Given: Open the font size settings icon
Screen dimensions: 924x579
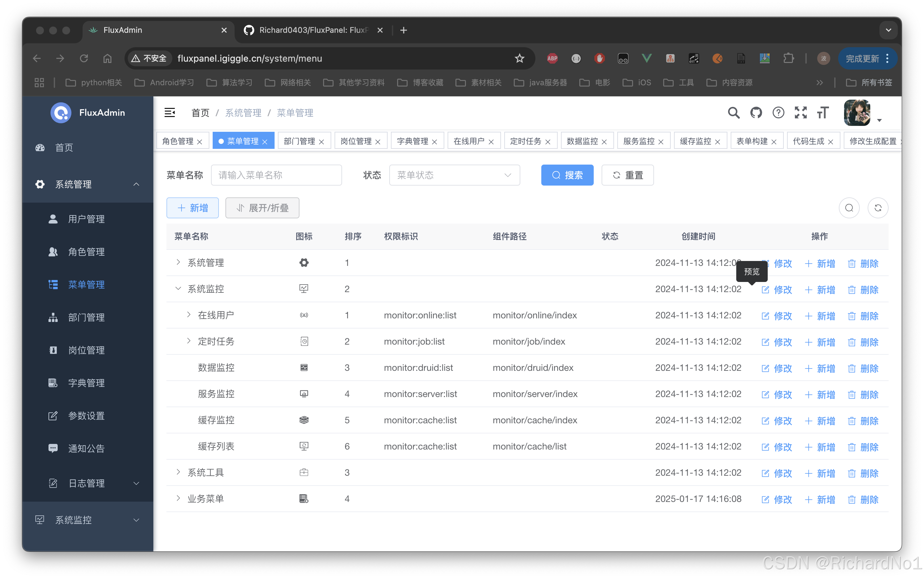Looking at the screenshot, I should click(x=823, y=112).
